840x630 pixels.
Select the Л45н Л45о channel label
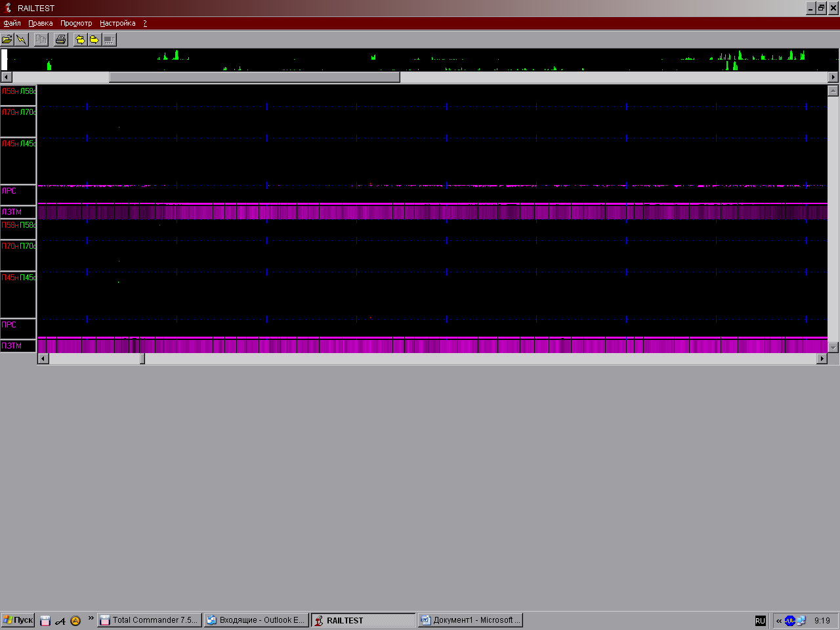[x=18, y=161]
